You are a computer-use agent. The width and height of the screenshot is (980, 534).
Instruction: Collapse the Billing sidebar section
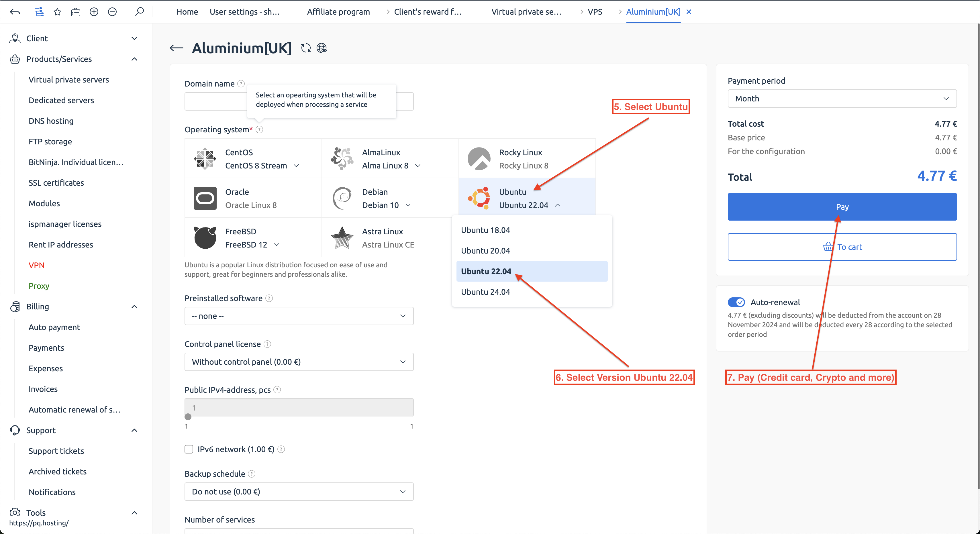[x=134, y=307]
